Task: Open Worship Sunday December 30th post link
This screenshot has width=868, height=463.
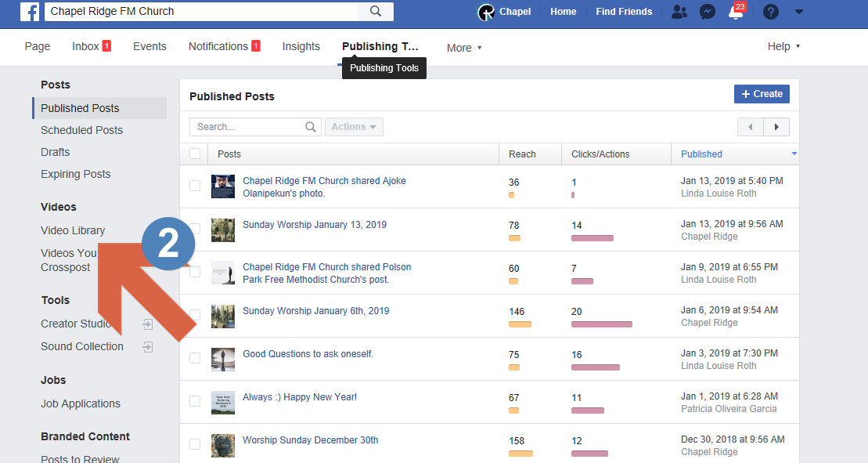Action: point(310,440)
